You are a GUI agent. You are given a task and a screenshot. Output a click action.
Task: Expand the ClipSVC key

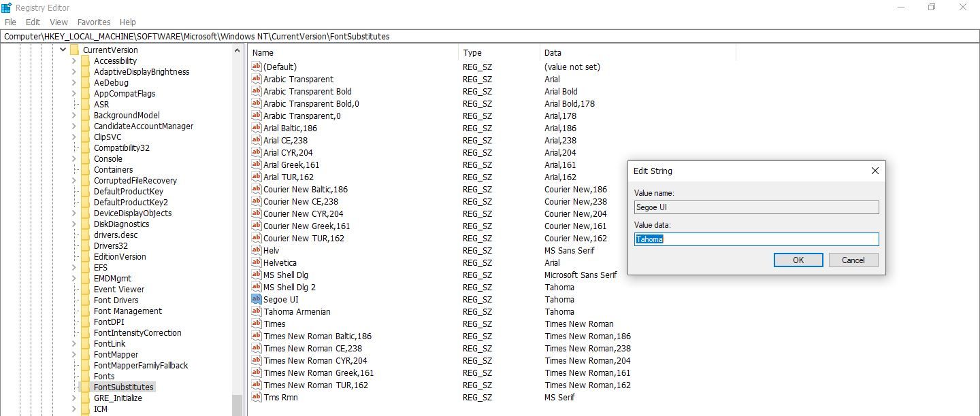point(74,137)
